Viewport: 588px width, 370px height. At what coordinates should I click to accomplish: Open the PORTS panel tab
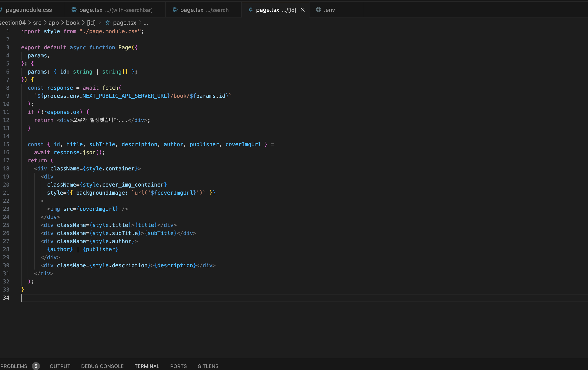tap(178, 366)
